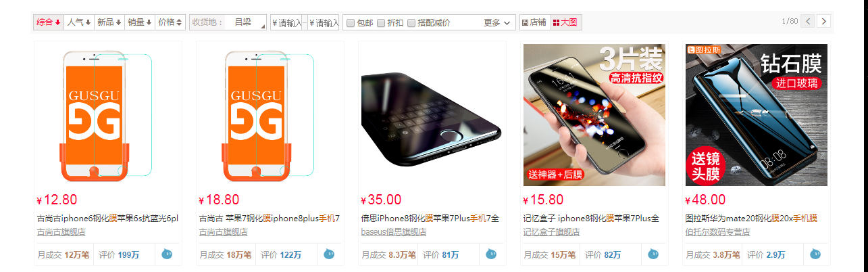Screen dimensions: 868x272
Task: Switch to 大图 large image view
Action: [x=566, y=22]
